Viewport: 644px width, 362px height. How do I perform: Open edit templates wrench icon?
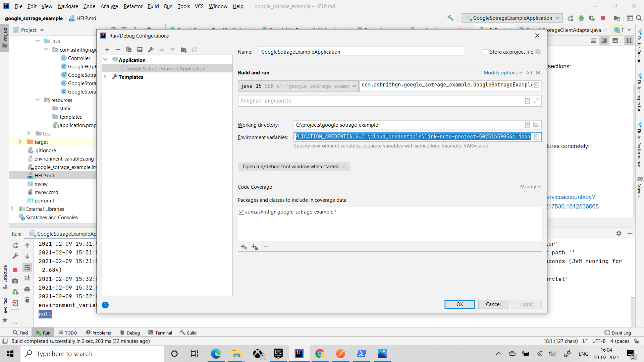point(151,50)
